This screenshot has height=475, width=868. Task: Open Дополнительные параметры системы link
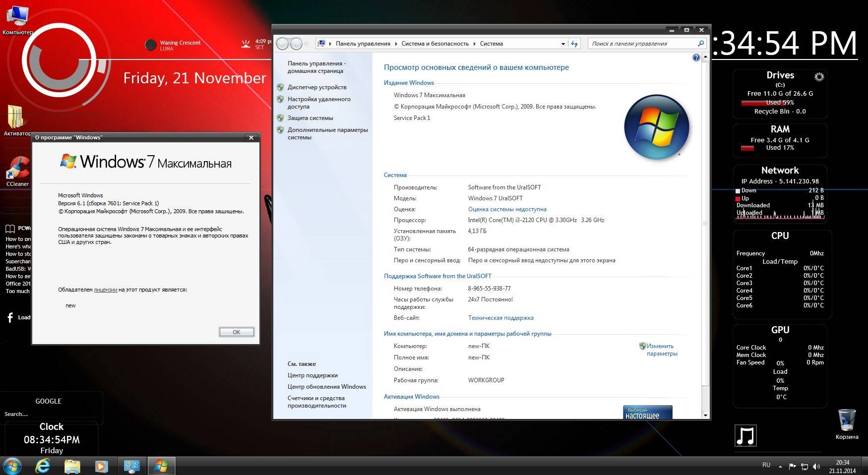click(x=328, y=133)
